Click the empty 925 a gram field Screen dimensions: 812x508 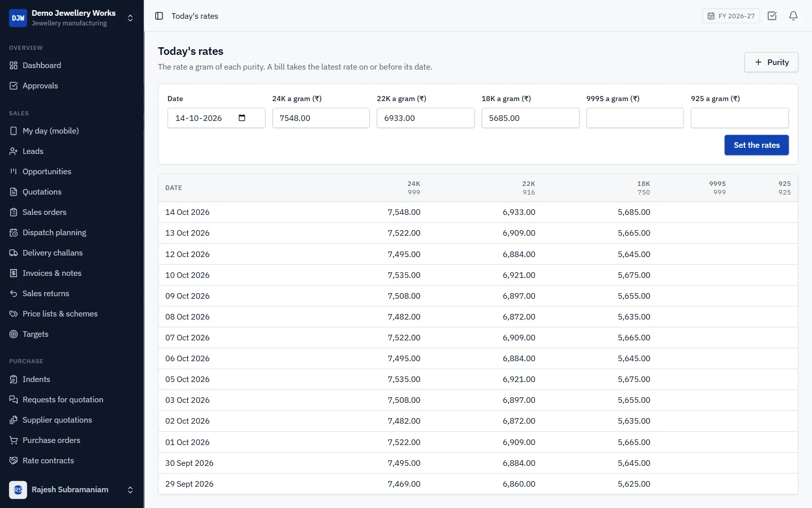pyautogui.click(x=739, y=118)
